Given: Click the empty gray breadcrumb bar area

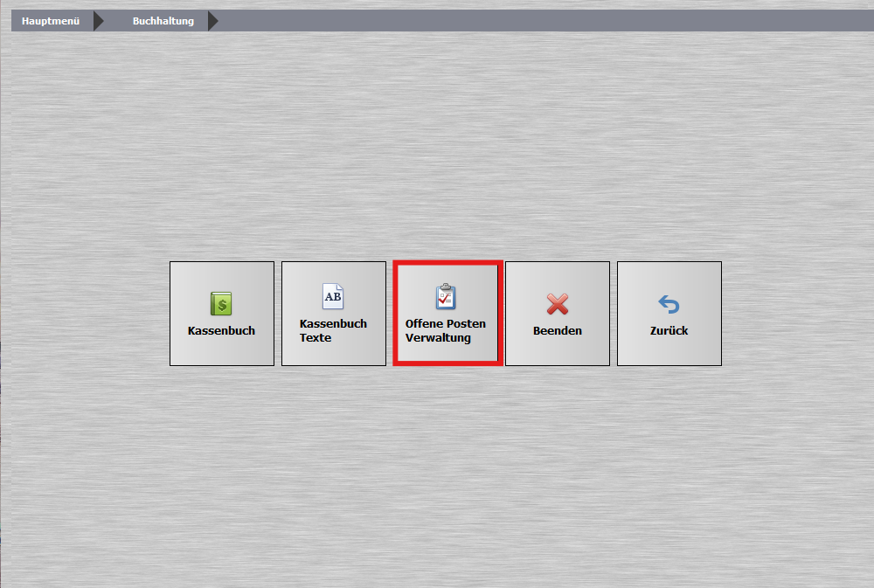Looking at the screenshot, I should point(542,21).
